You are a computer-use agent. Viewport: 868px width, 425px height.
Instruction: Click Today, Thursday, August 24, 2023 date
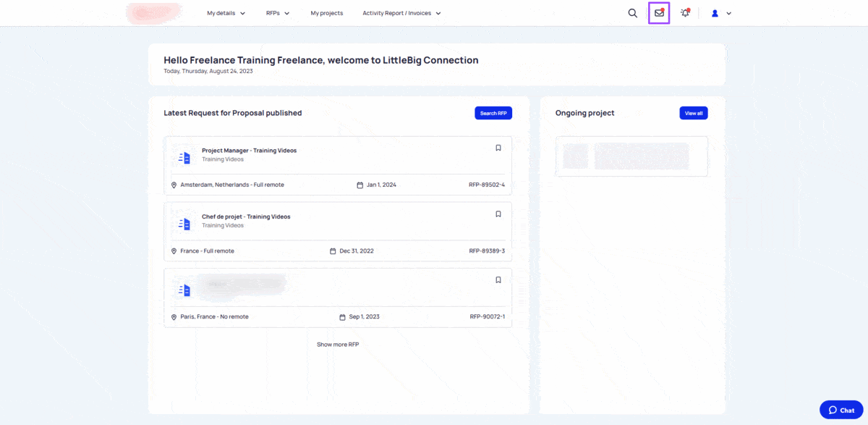208,71
